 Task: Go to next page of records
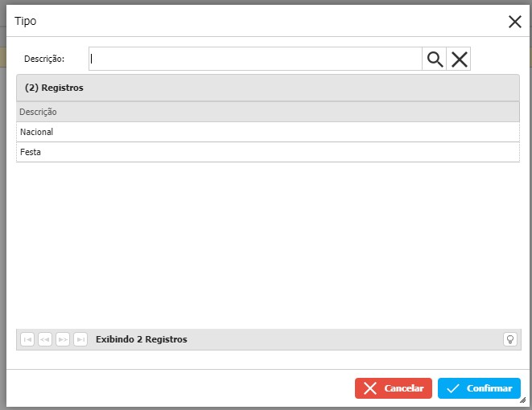[63, 339]
